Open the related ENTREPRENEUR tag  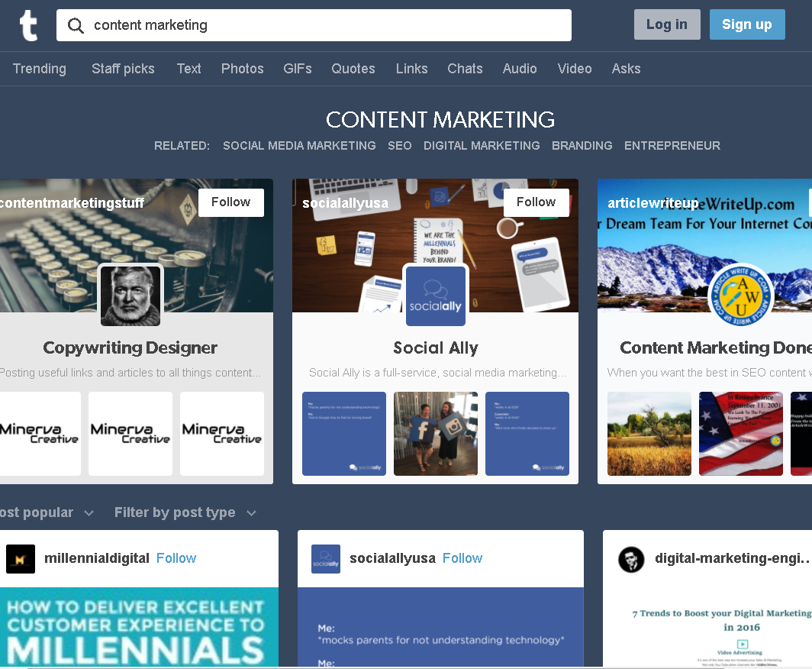click(672, 146)
